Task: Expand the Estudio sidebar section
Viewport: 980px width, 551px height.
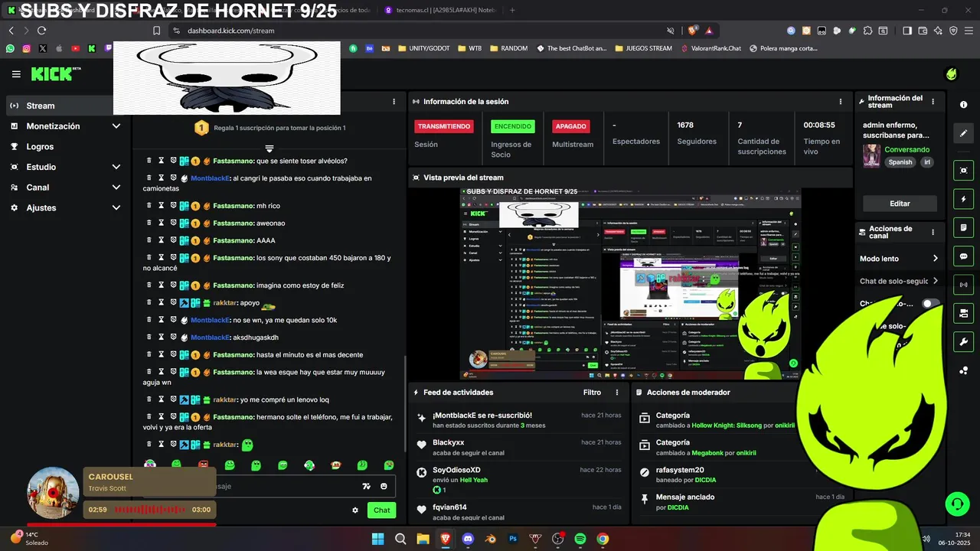Action: click(x=116, y=167)
